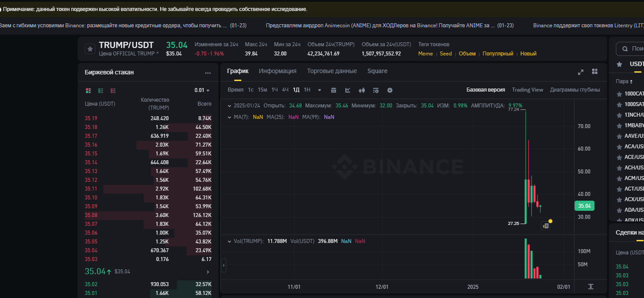The height and width of the screenshot is (298, 644).
Task: Open Торговые данные tab
Action: tap(332, 71)
